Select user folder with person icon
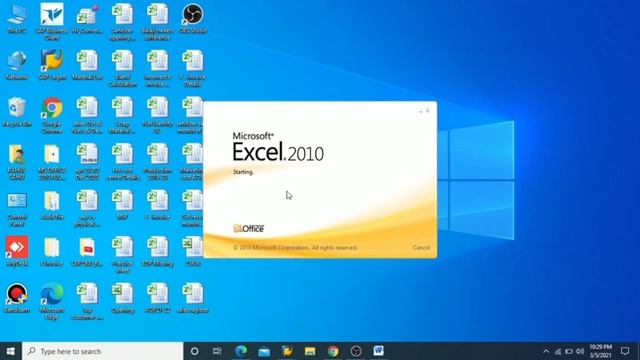Image resolution: width=640 pixels, height=360 pixels. coord(17,162)
